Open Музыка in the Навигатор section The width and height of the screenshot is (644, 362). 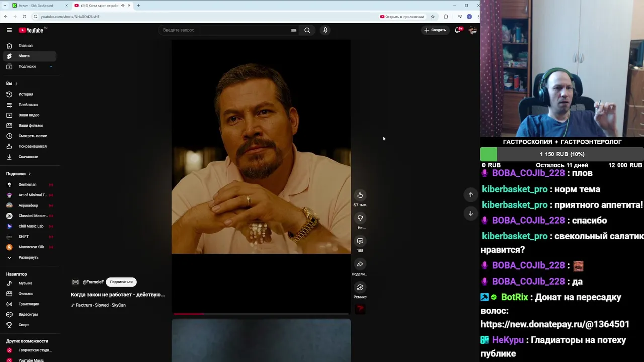[x=29, y=283]
